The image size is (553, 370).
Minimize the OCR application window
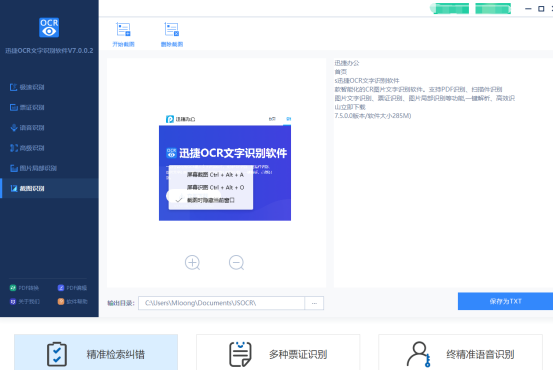[x=528, y=8]
